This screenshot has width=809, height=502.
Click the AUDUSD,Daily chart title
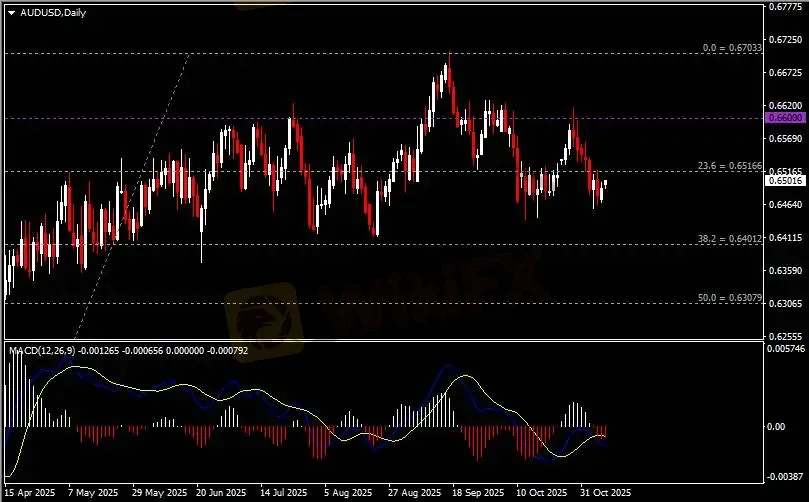click(x=51, y=12)
